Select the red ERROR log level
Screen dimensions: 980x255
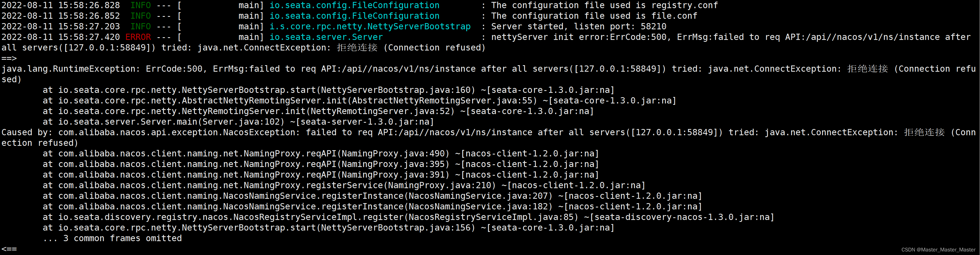coord(138,37)
